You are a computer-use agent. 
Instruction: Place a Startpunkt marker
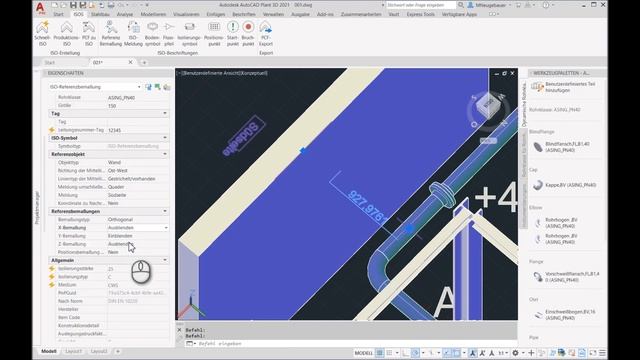233,33
